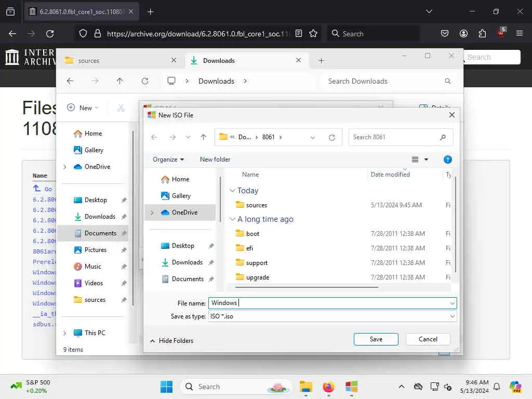532x399 pixels.
Task: Add a new File Explorer tab
Action: click(x=321, y=61)
